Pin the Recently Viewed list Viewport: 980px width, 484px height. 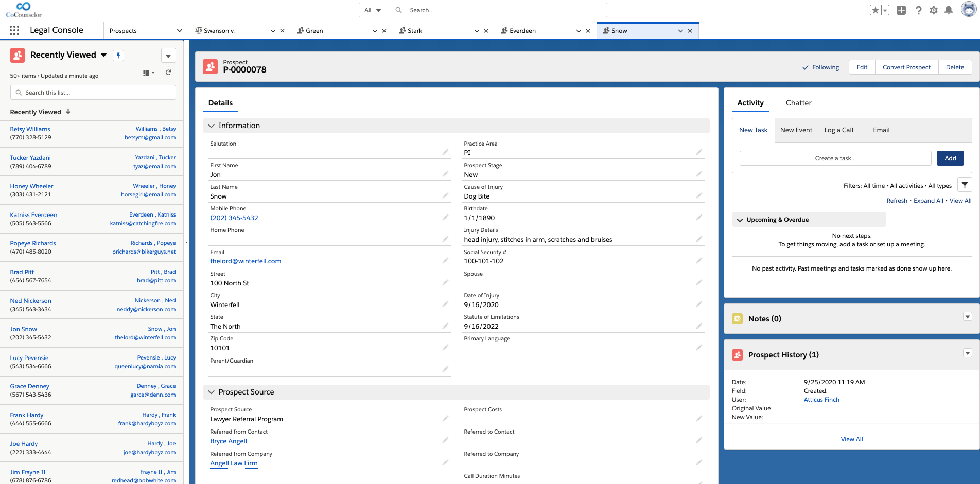(x=118, y=56)
